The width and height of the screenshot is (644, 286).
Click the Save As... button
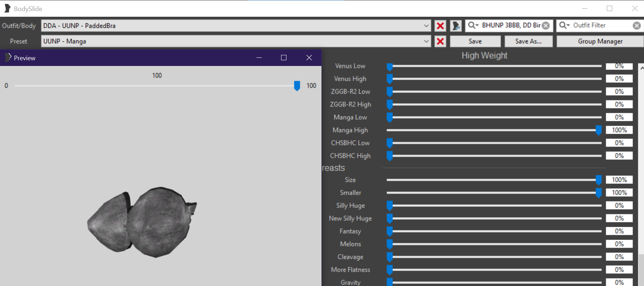pyautogui.click(x=528, y=41)
